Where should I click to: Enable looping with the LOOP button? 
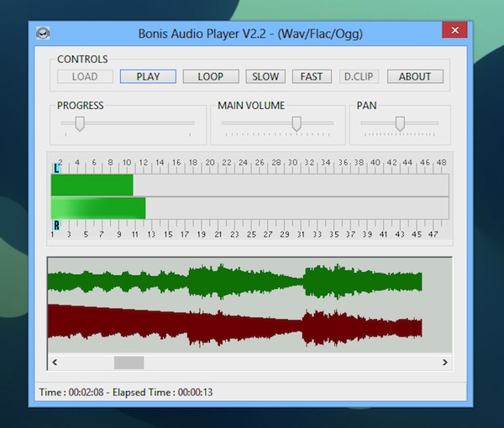(x=211, y=76)
